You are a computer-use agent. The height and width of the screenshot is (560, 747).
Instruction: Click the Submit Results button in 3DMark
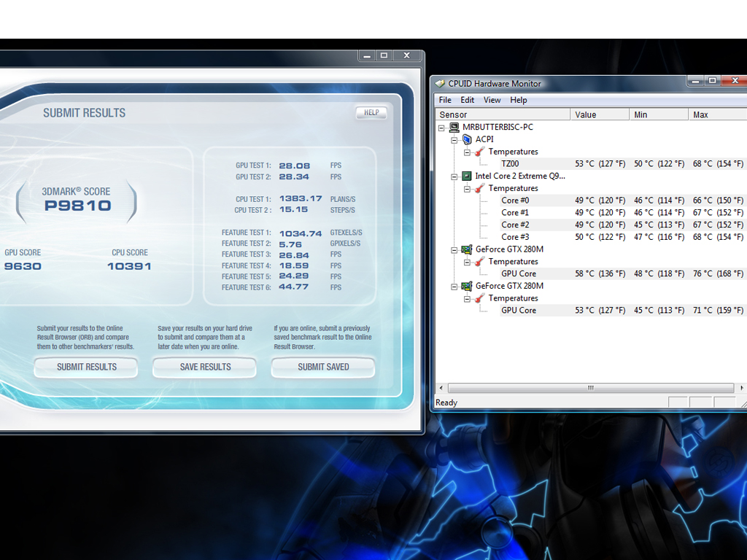click(86, 367)
